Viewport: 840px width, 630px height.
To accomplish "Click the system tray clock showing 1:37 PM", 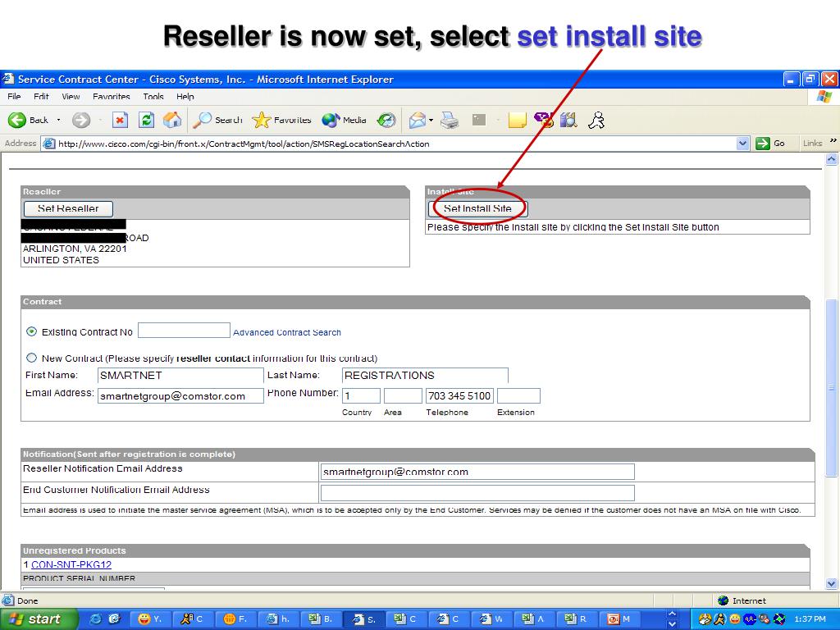I will pyautogui.click(x=810, y=619).
